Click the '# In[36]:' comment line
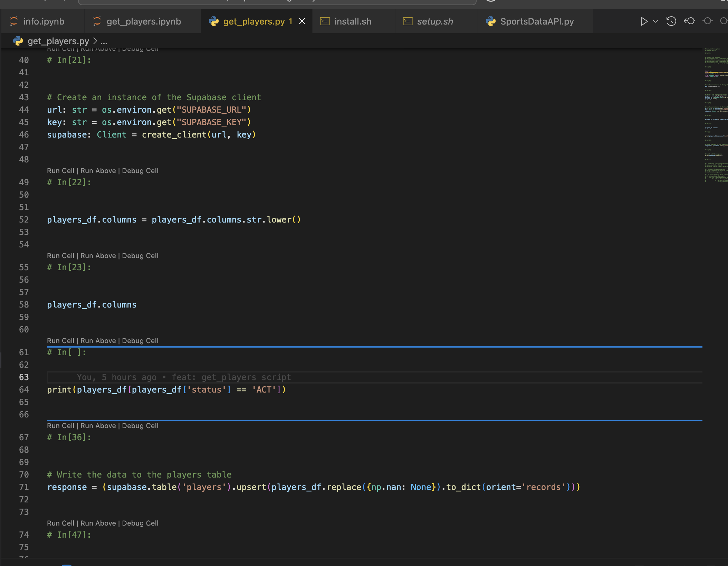The image size is (728, 566). [x=69, y=437]
